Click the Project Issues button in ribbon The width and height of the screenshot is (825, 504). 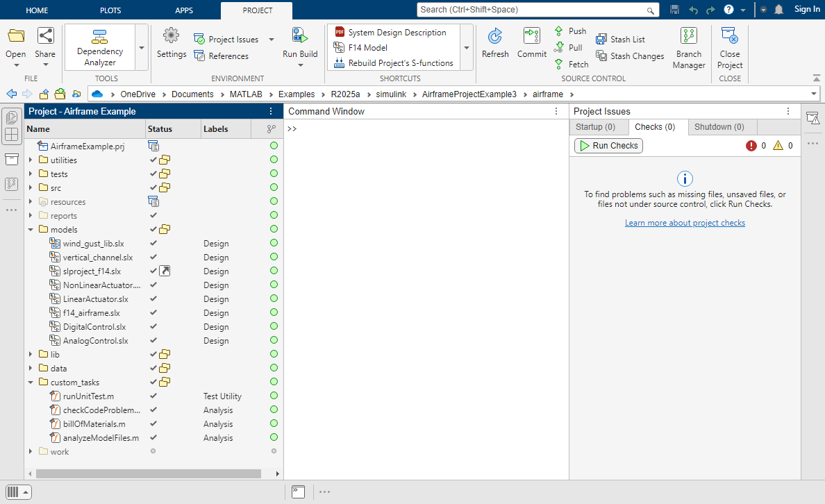point(226,40)
